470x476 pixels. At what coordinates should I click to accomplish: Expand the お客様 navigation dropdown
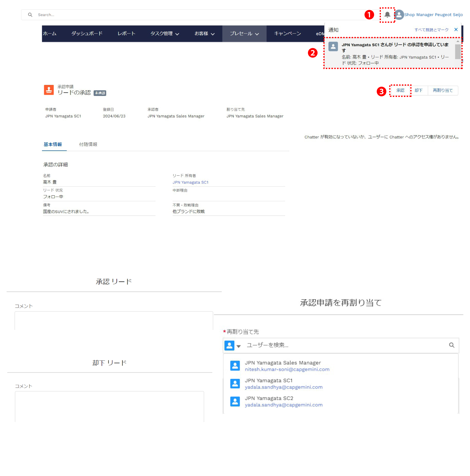coord(212,34)
